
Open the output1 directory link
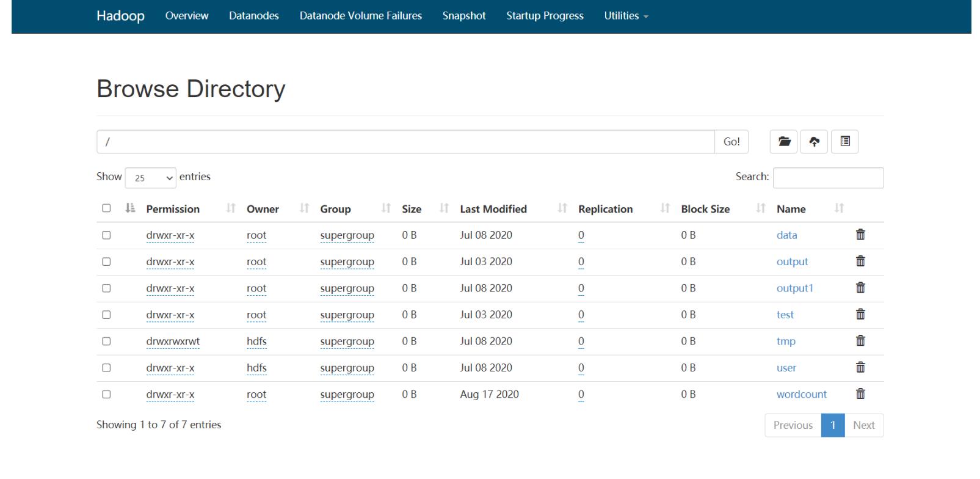tap(795, 288)
